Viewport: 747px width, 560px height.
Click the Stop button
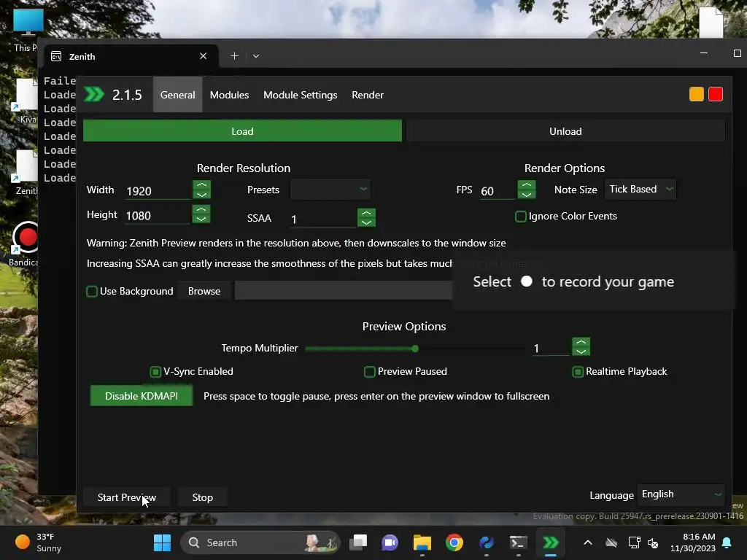[203, 497]
